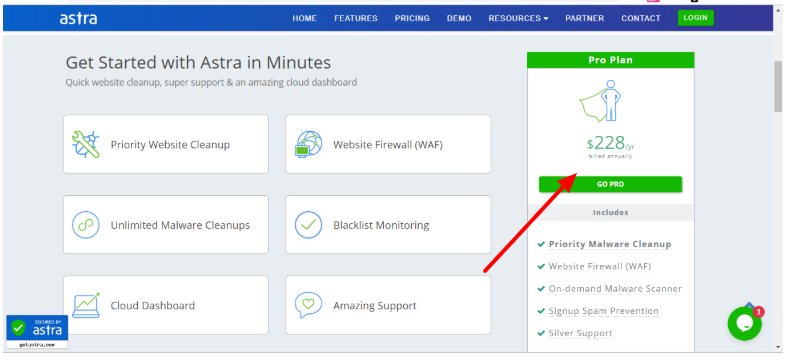Expand the RESOURCES dropdown menu
This screenshot has height=362, width=793.
coord(518,18)
